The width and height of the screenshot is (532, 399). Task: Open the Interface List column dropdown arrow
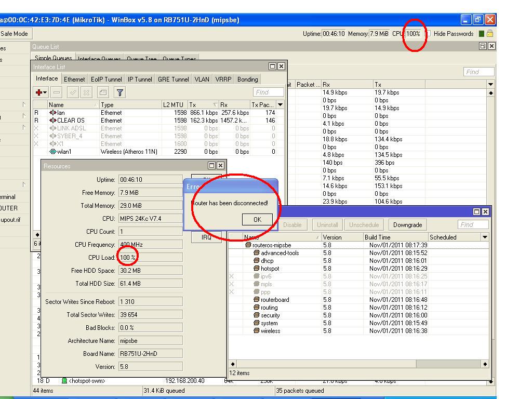pyautogui.click(x=281, y=105)
